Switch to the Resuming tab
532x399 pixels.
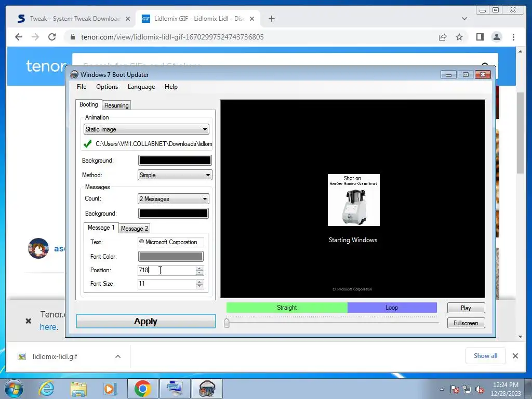click(x=116, y=105)
